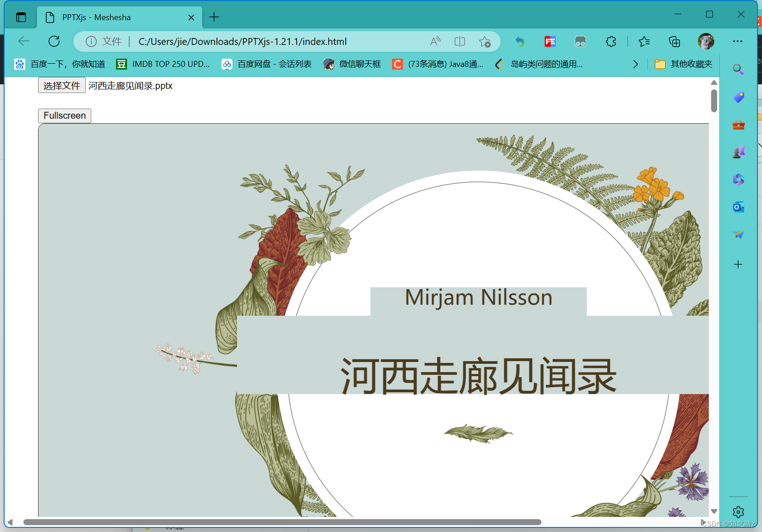The image size is (762, 532).
Task: Click the 河西走廊见闻录 slide title
Action: (x=479, y=376)
